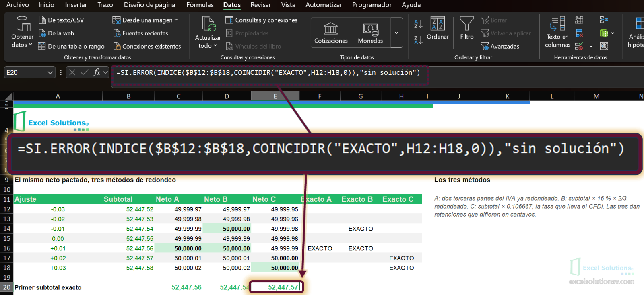Switch to the Automatizar tab
Image resolution: width=644 pixels, height=295 pixels.
[324, 5]
